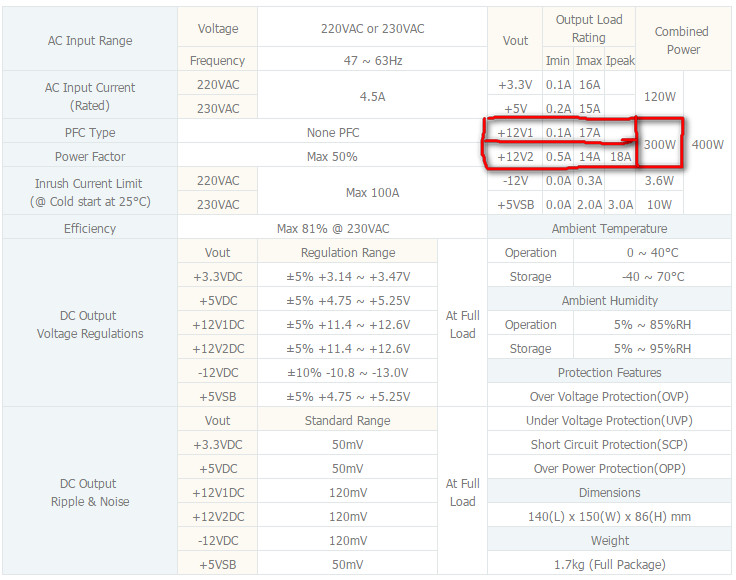Select the '300W' combined power cell
Screen dimensions: 736x580
pyautogui.click(x=659, y=145)
